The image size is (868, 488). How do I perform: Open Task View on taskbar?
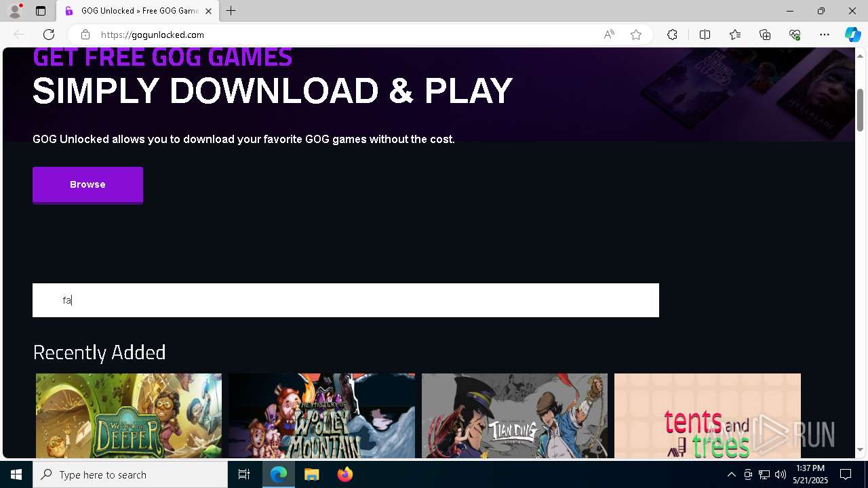[244, 474]
